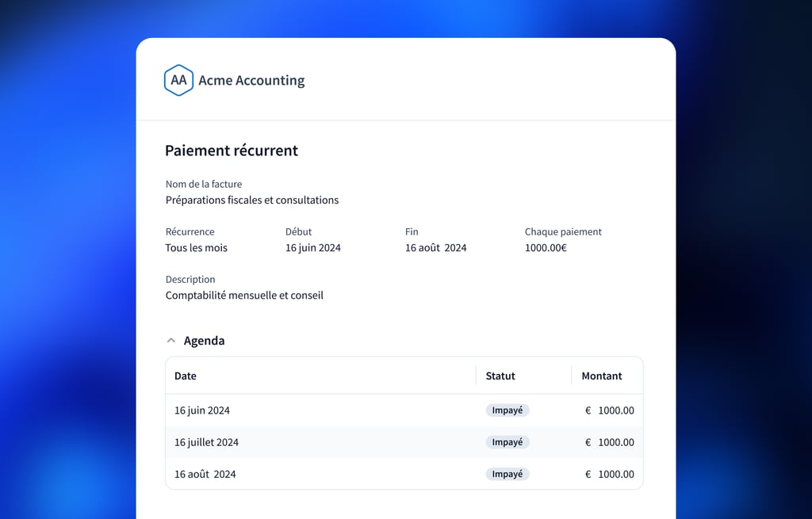Viewport: 812px width, 519px height.
Task: Click the Date column header
Action: 186,376
